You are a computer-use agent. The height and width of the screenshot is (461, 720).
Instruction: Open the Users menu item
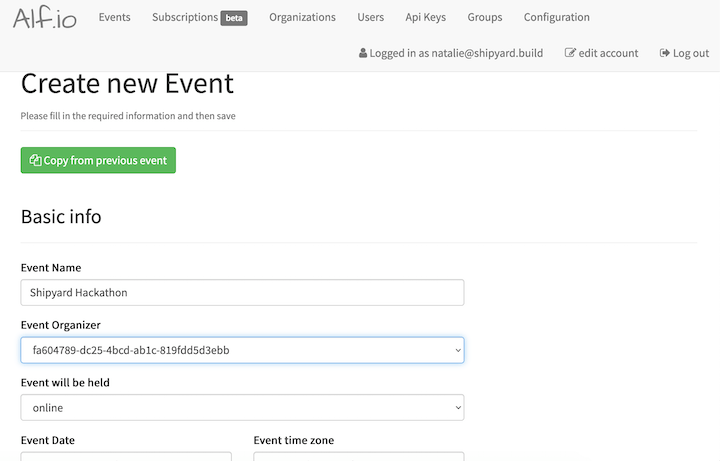(371, 17)
